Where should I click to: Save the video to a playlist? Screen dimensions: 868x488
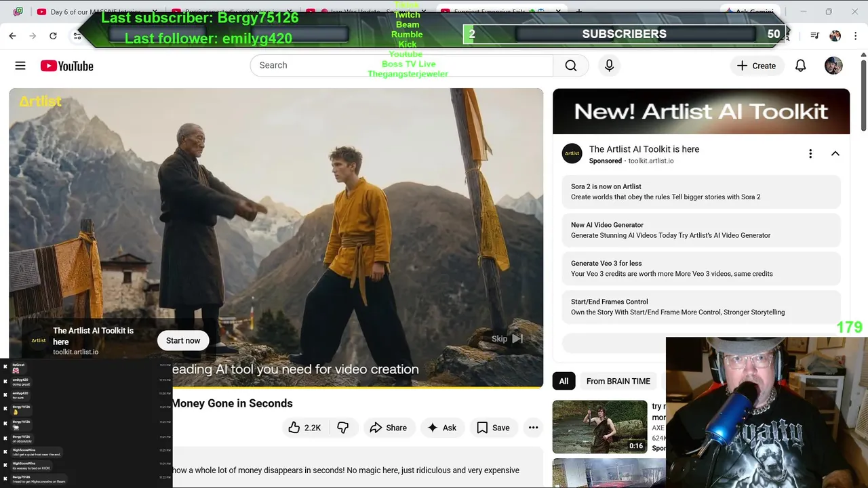click(493, 428)
